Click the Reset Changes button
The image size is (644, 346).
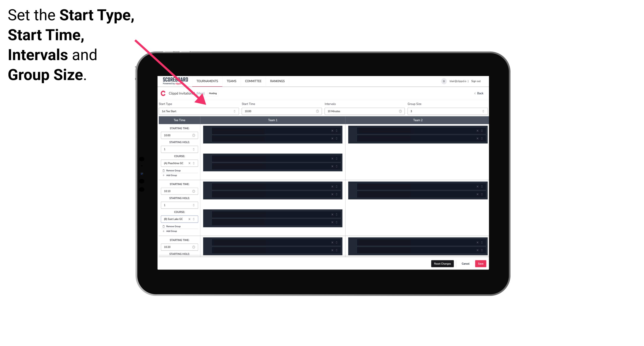click(x=443, y=263)
